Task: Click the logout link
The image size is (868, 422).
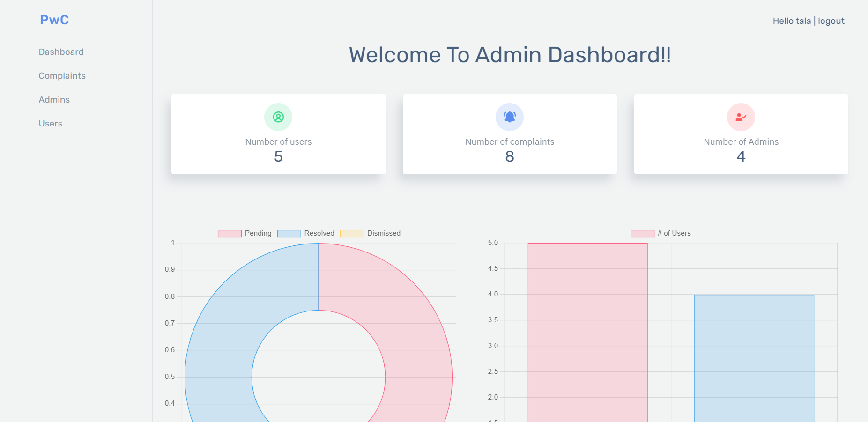Action: pos(831,21)
